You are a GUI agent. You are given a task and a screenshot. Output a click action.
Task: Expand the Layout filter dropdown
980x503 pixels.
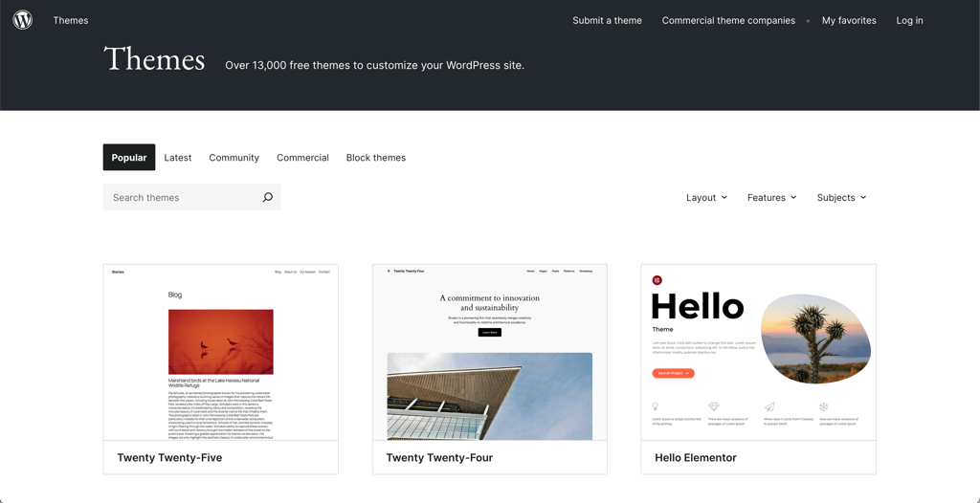(x=706, y=197)
